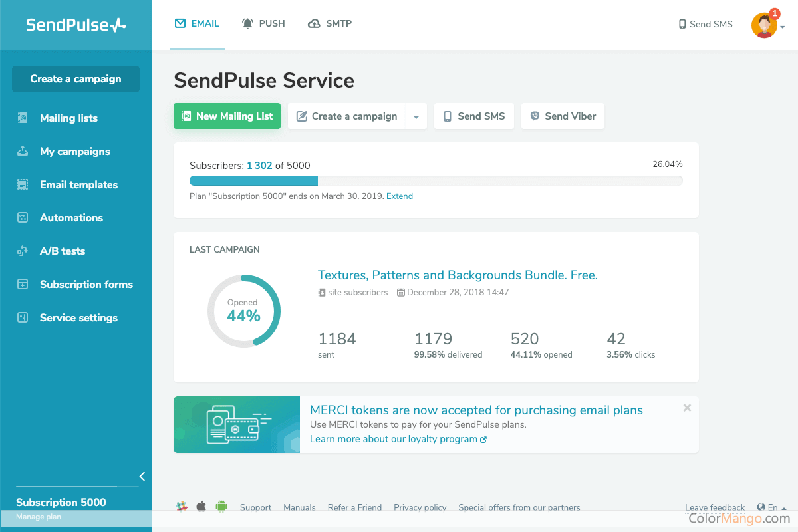Image resolution: width=798 pixels, height=532 pixels.
Task: Click the Automations sidebar icon
Action: tap(23, 218)
